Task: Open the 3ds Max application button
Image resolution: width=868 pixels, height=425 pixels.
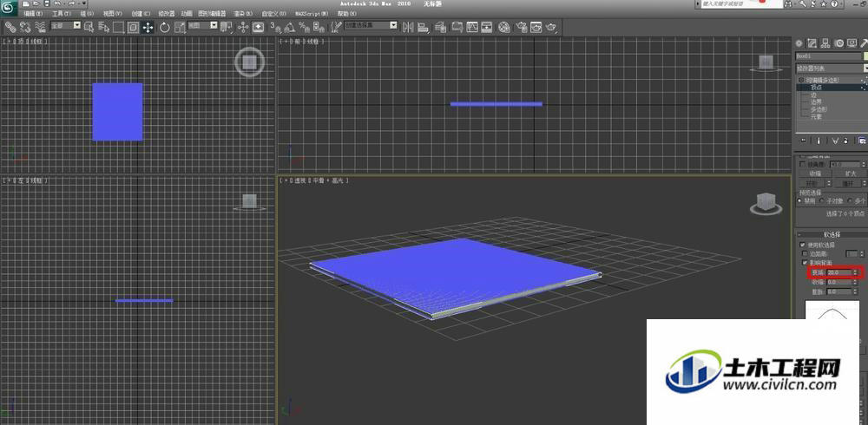Action: coord(10,9)
